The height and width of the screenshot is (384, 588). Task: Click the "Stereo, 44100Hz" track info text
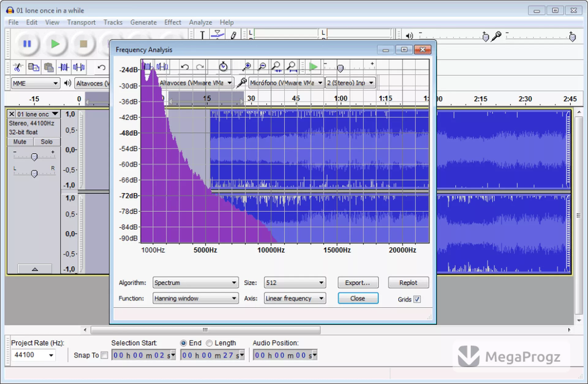click(32, 123)
